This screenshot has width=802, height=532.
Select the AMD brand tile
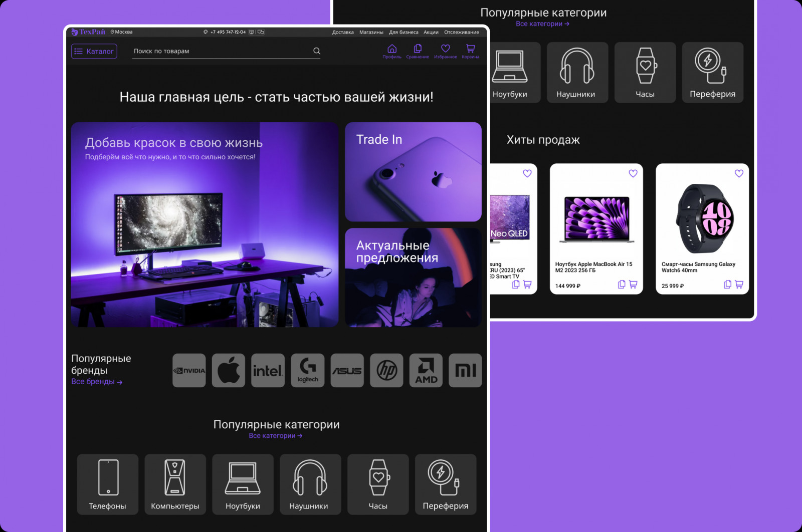pos(426,370)
